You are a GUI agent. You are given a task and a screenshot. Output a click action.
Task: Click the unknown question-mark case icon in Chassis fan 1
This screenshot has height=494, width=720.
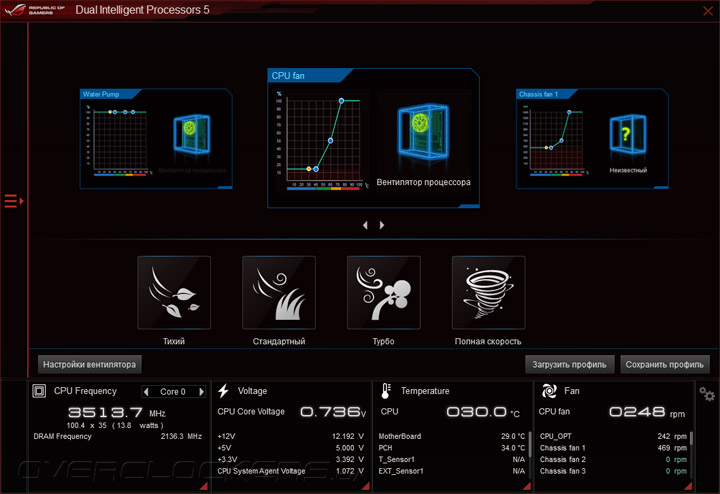tap(628, 134)
